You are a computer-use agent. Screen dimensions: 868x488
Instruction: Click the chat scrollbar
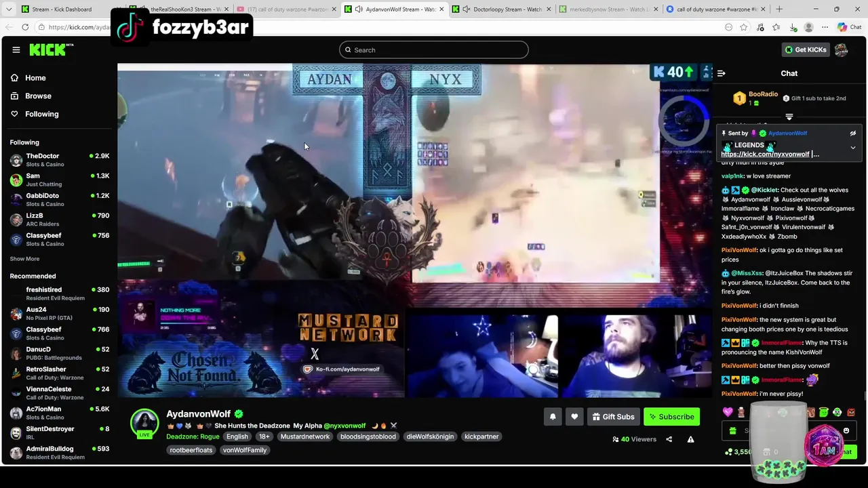pyautogui.click(x=865, y=396)
